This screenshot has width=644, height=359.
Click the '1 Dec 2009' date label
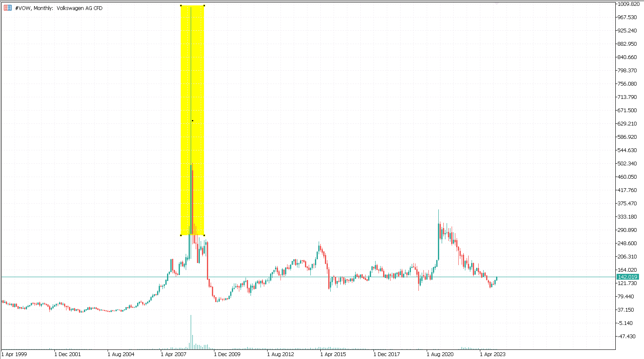point(227,354)
